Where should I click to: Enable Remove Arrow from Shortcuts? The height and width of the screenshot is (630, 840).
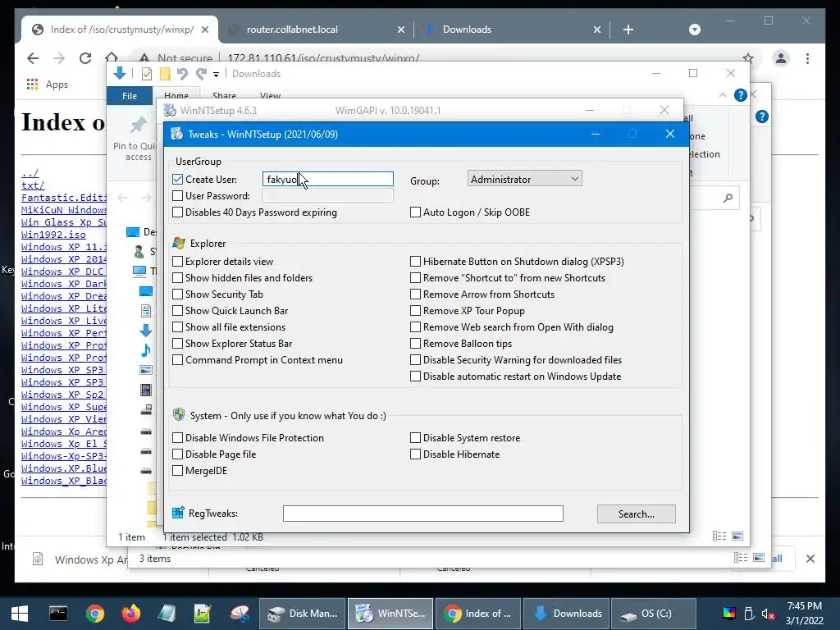tap(415, 294)
